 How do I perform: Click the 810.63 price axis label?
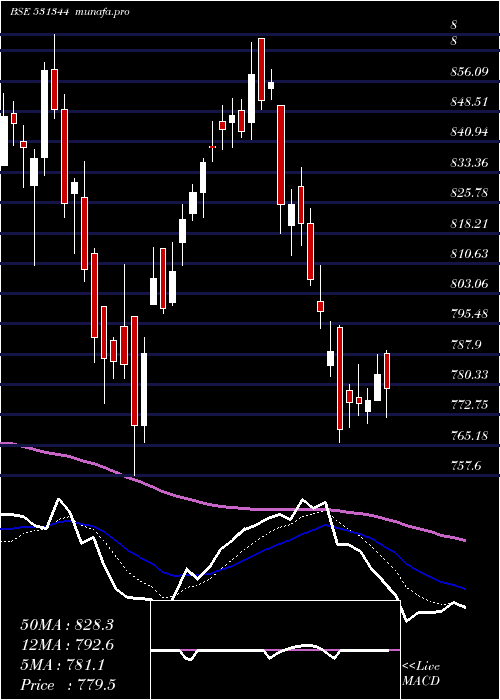tap(469, 254)
